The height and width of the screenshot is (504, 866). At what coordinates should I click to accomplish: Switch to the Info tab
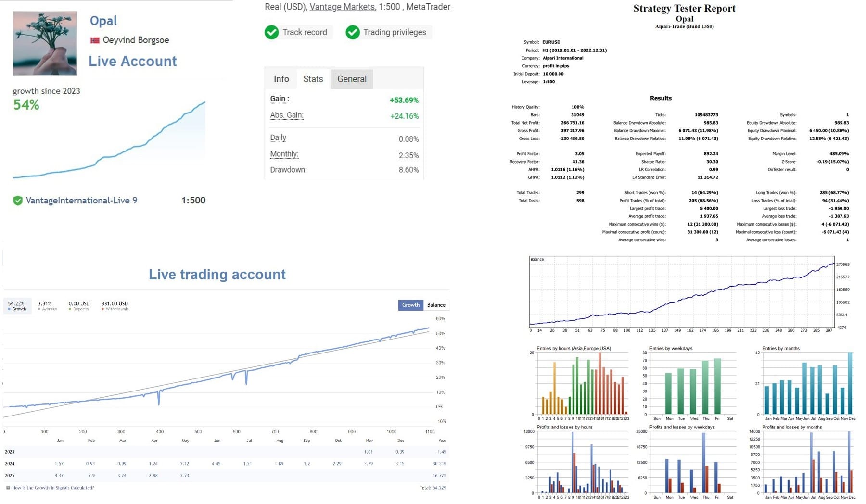tap(281, 79)
